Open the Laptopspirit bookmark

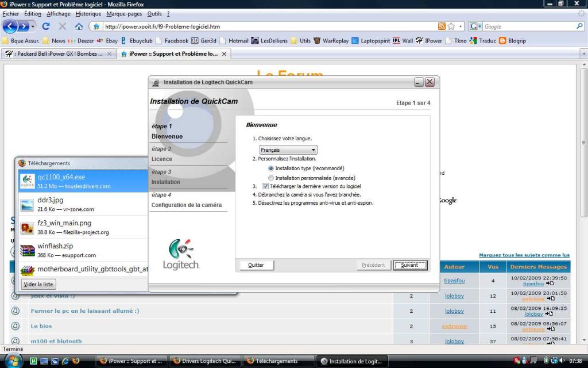pyautogui.click(x=371, y=41)
